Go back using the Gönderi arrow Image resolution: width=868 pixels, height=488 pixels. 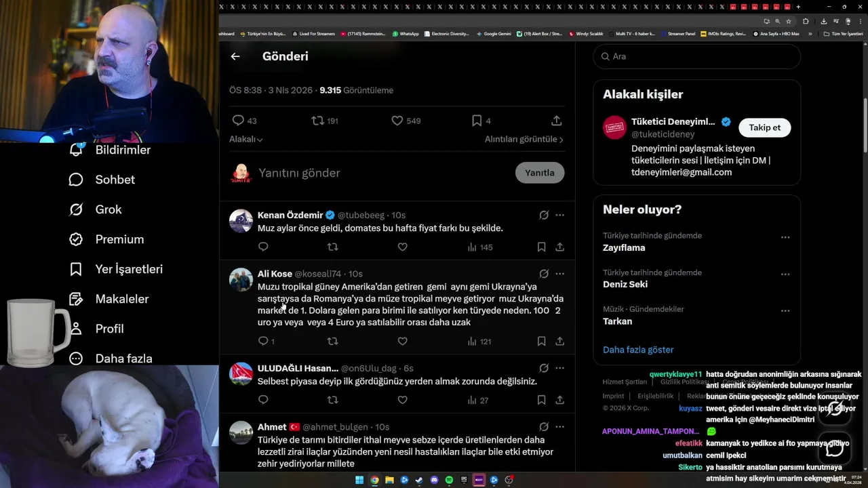[235, 57]
